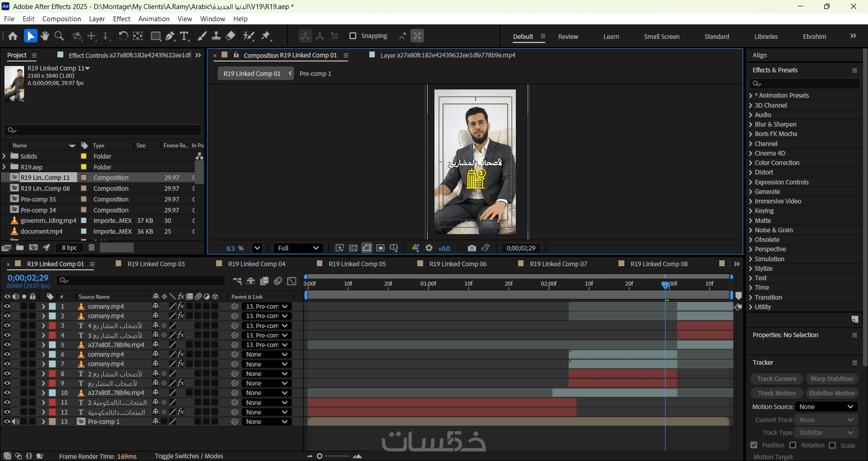Expand the Solids folder
Image resolution: width=868 pixels, height=461 pixels.
click(x=4, y=156)
